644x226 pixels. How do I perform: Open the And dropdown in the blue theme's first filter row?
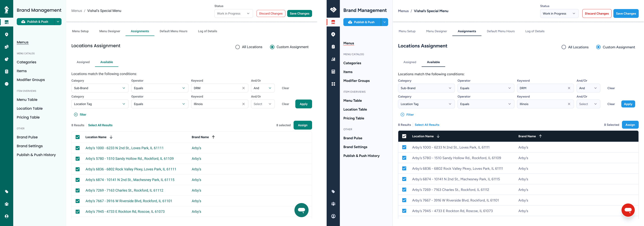[x=588, y=88]
